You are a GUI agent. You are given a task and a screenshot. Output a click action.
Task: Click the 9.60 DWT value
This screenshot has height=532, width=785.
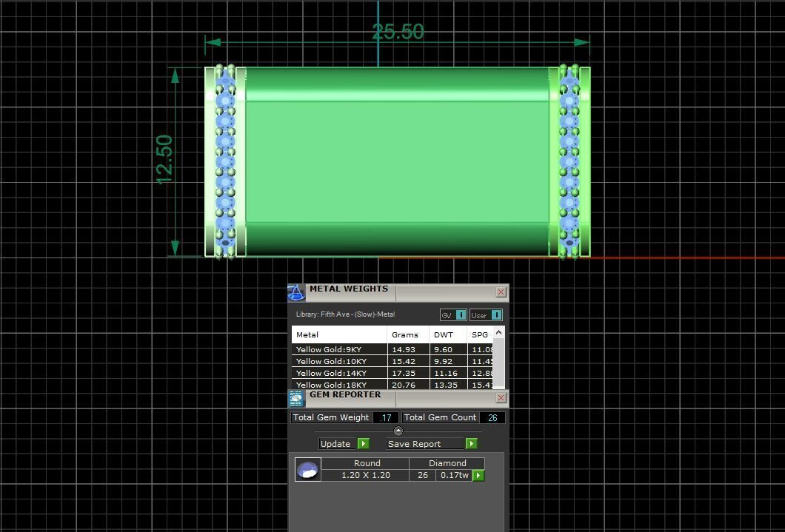[443, 349]
